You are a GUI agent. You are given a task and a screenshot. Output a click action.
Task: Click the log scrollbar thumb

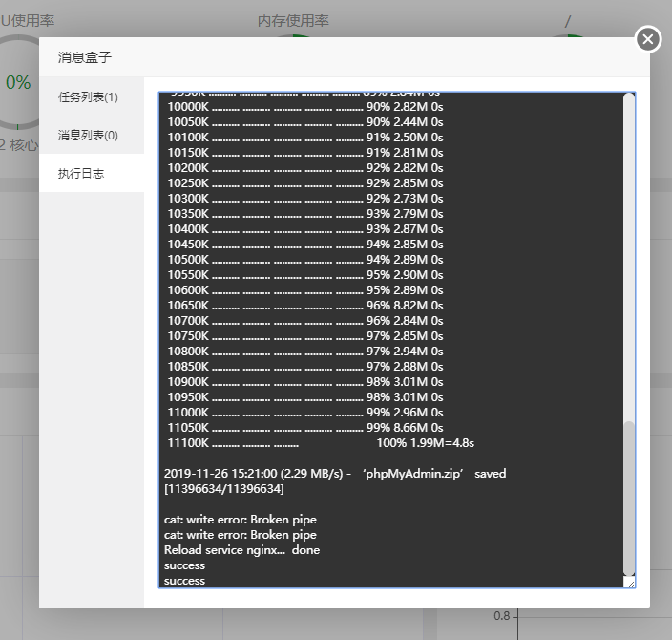pos(629,499)
